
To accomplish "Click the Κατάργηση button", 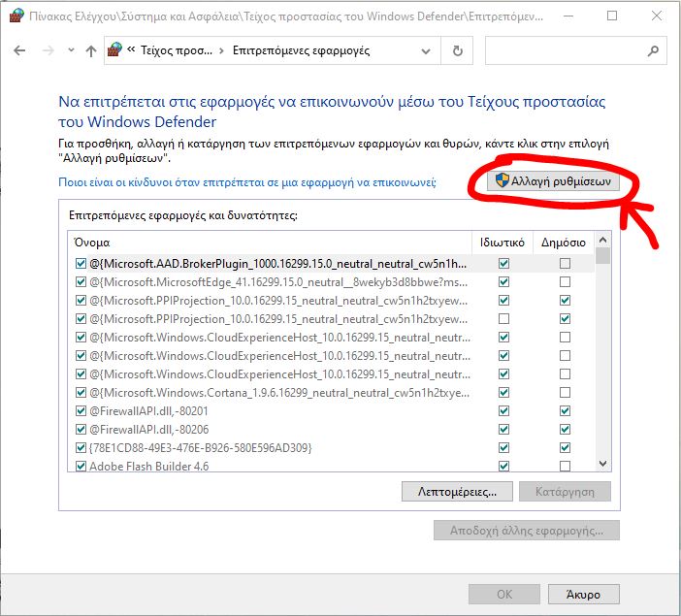I will click(565, 492).
